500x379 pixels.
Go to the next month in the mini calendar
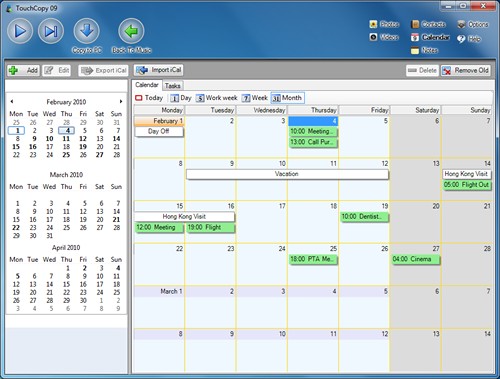coord(121,101)
